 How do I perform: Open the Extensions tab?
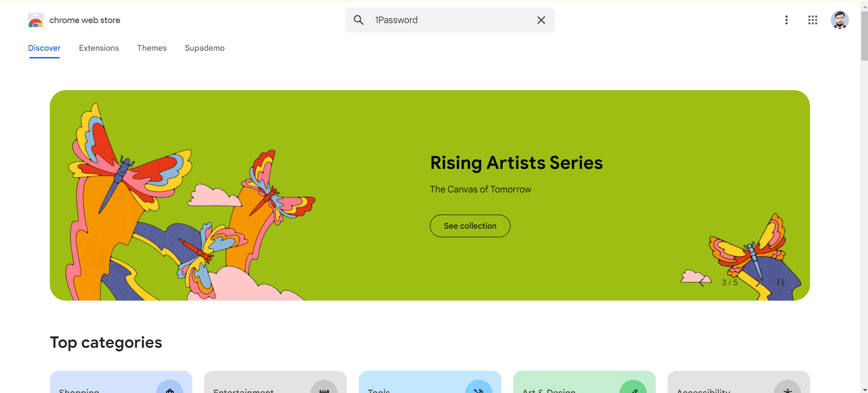point(99,48)
